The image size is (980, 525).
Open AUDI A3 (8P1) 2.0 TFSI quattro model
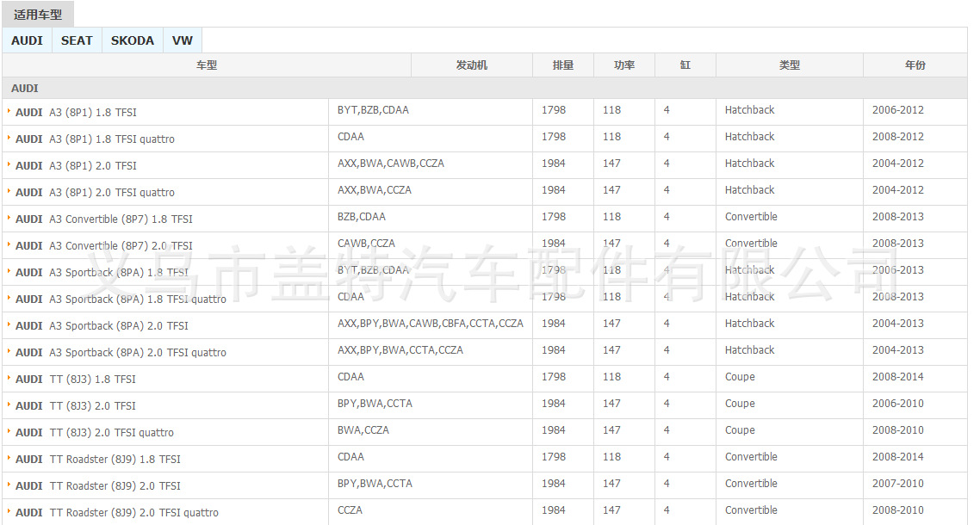pyautogui.click(x=95, y=193)
